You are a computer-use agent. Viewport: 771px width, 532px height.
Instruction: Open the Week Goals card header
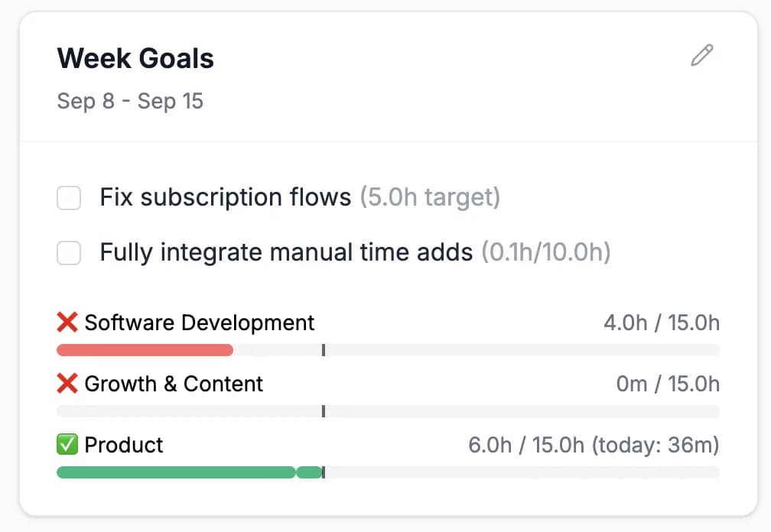pos(135,58)
